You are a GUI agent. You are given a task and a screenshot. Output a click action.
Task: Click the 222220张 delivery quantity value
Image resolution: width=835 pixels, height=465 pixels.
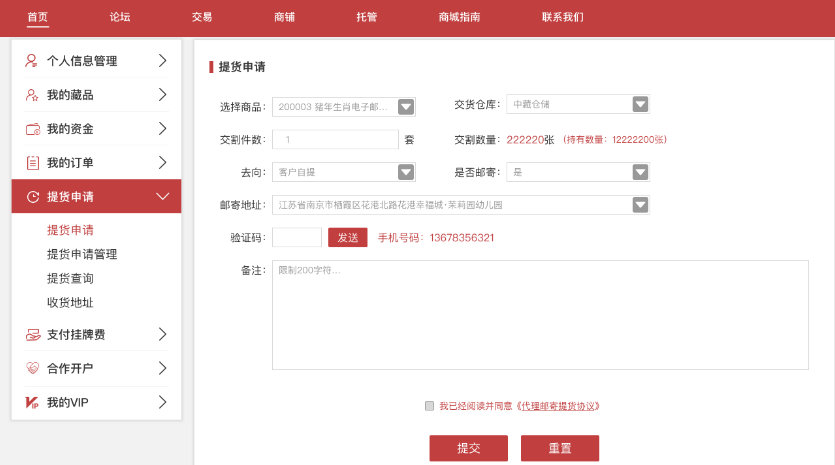[530, 140]
